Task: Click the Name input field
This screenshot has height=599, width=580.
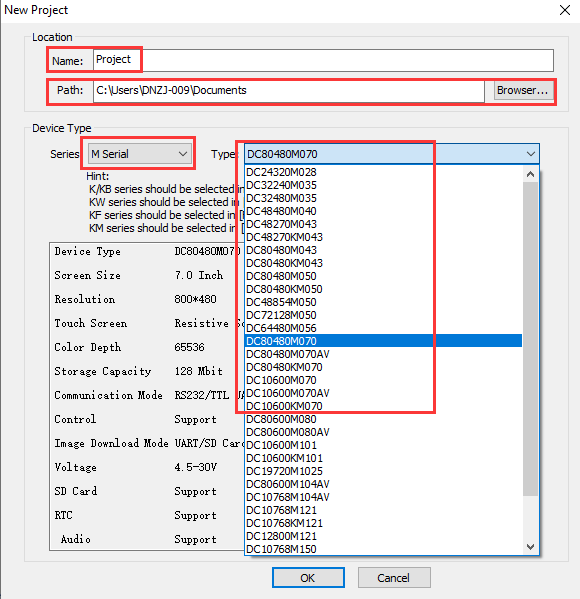Action: coord(323,60)
